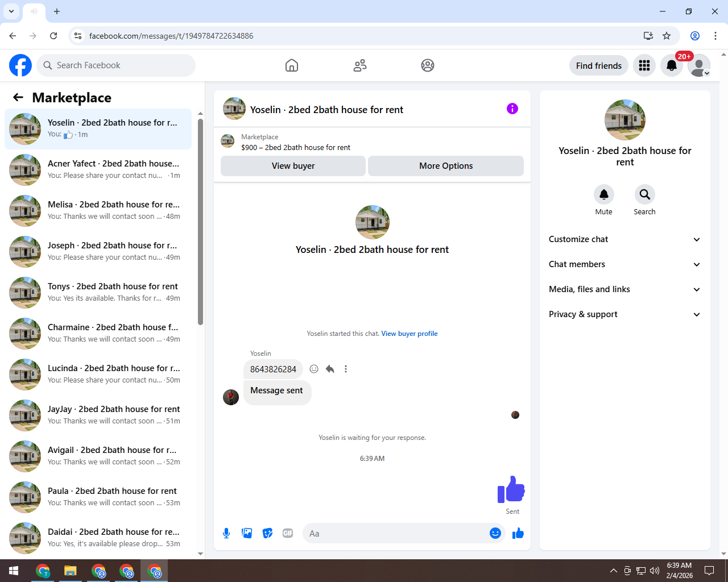Open the Menu grid icon

tap(644, 65)
